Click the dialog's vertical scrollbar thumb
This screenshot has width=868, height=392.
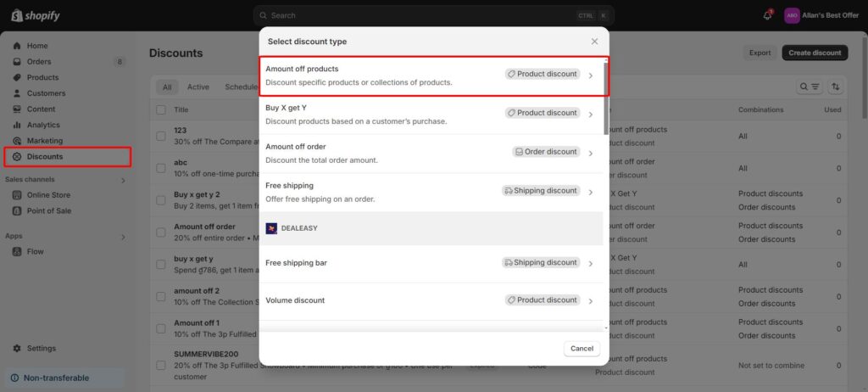[606, 97]
